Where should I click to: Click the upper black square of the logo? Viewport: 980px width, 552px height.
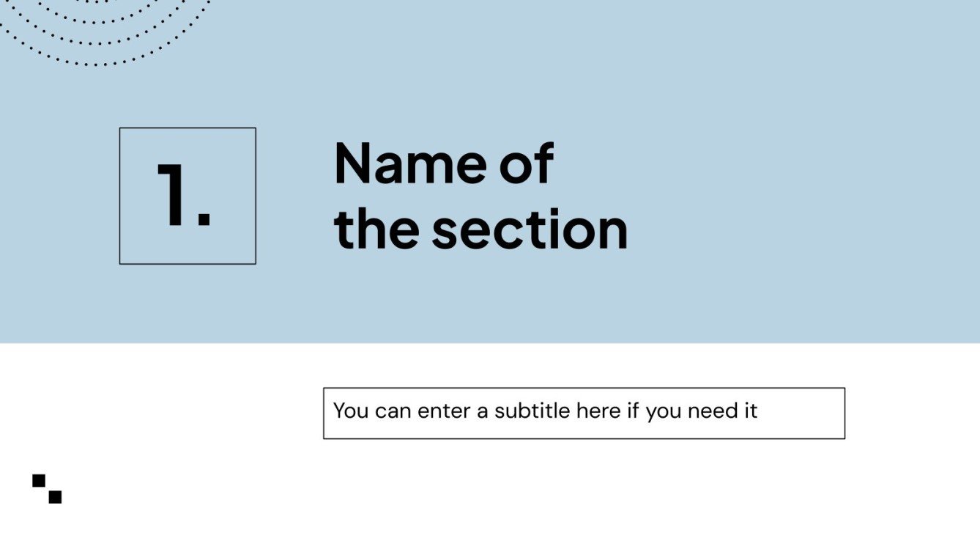(x=39, y=481)
